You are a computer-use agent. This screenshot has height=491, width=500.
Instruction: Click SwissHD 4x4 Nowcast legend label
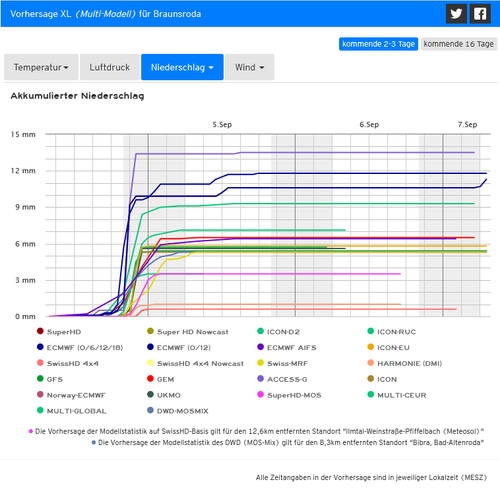pyautogui.click(x=200, y=363)
